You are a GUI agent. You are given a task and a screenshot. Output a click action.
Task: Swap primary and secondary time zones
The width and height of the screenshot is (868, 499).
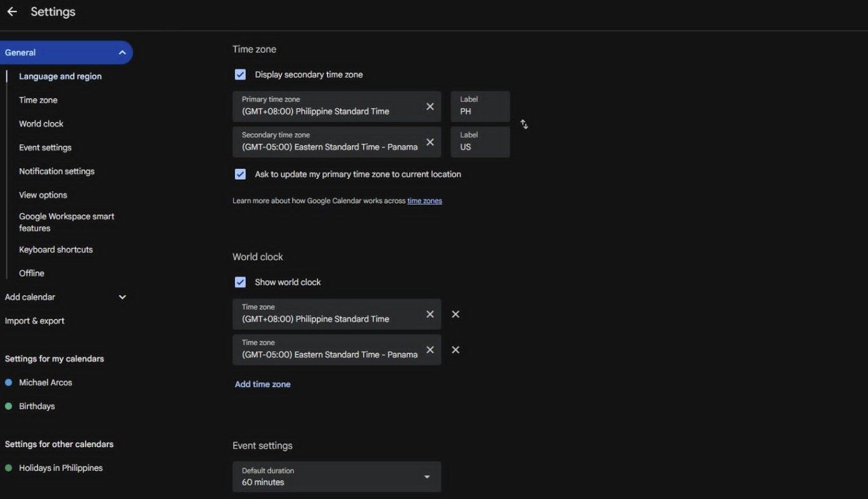click(x=524, y=124)
